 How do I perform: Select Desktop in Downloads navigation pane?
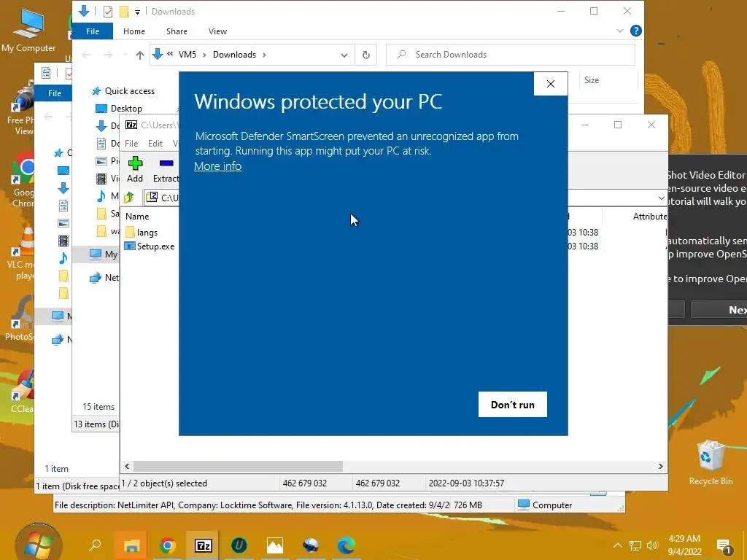coord(119,109)
